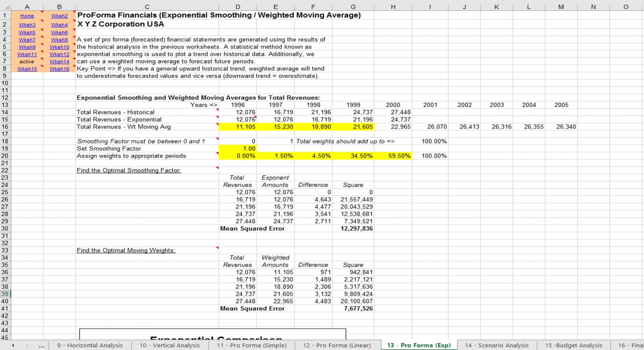Select the 4.50% weight cell
Screen dimensions: 644x350
[x=314, y=156]
